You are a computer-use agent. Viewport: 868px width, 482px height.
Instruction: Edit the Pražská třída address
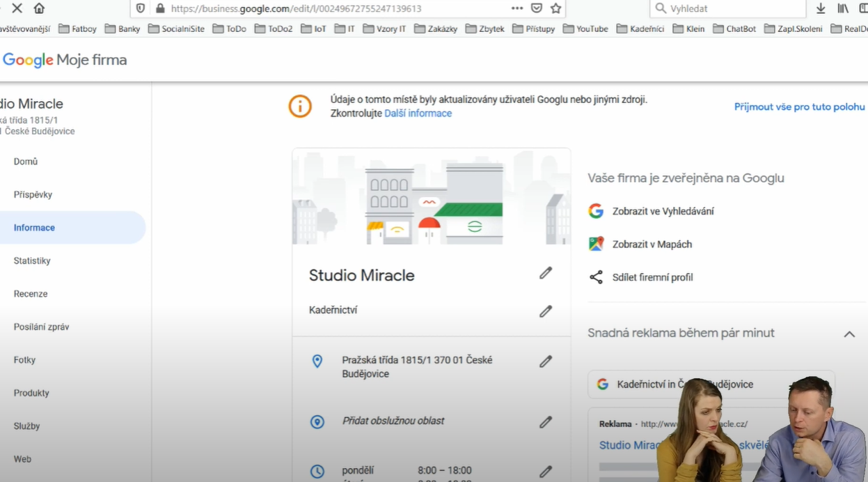click(546, 361)
